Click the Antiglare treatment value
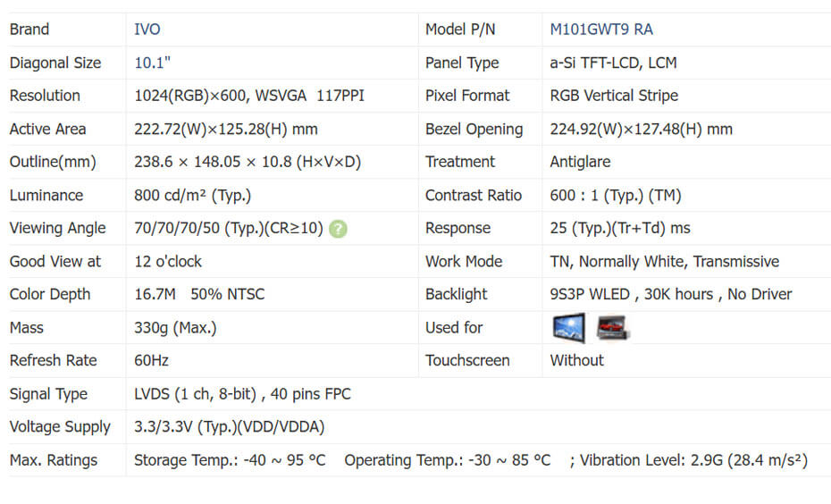The height and width of the screenshot is (504, 831). (580, 162)
